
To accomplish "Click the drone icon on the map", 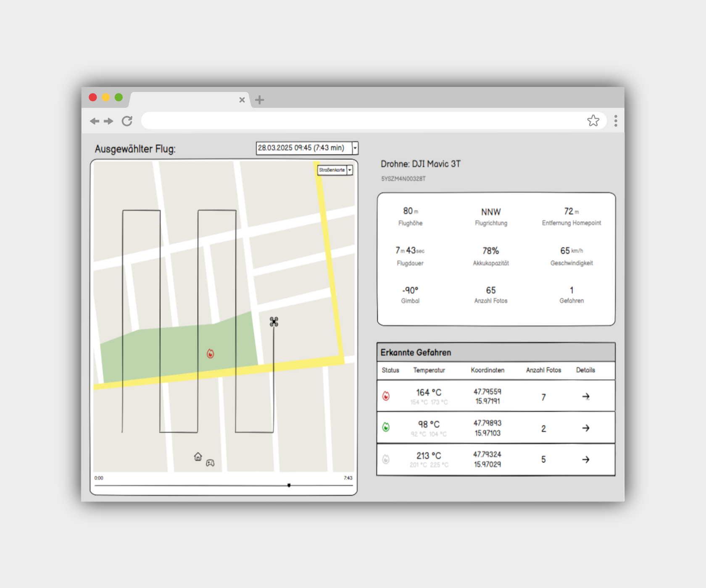I will [274, 322].
